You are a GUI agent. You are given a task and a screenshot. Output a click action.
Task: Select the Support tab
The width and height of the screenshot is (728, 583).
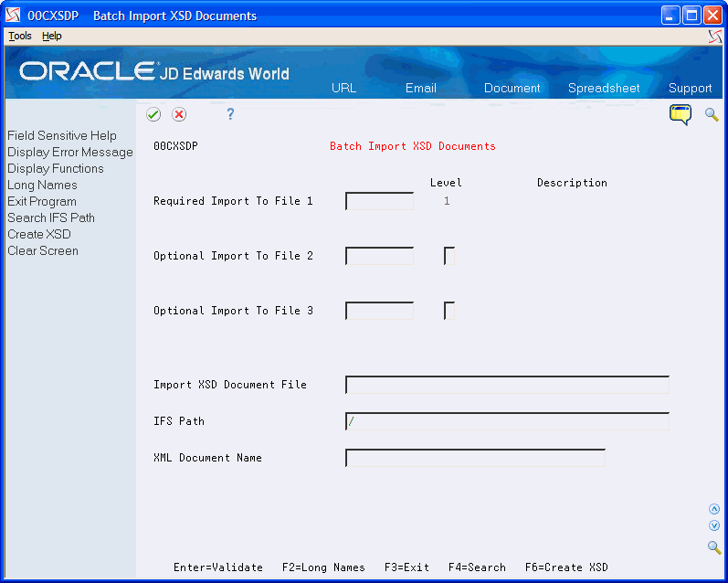pos(690,89)
